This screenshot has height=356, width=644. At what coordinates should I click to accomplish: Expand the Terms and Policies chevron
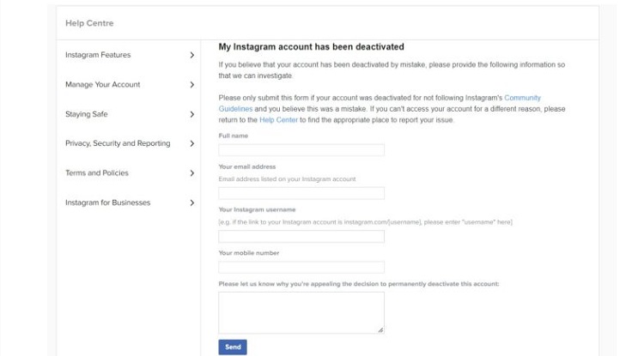click(x=191, y=173)
